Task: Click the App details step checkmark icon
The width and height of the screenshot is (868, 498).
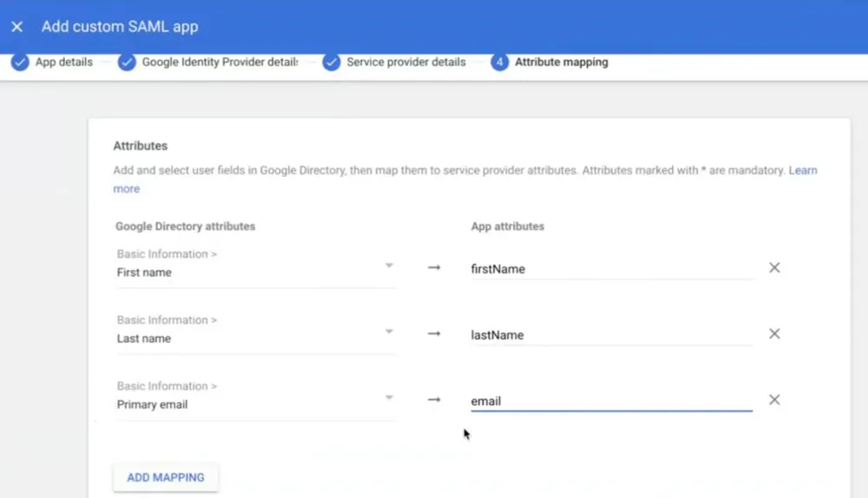Action: tap(20, 62)
